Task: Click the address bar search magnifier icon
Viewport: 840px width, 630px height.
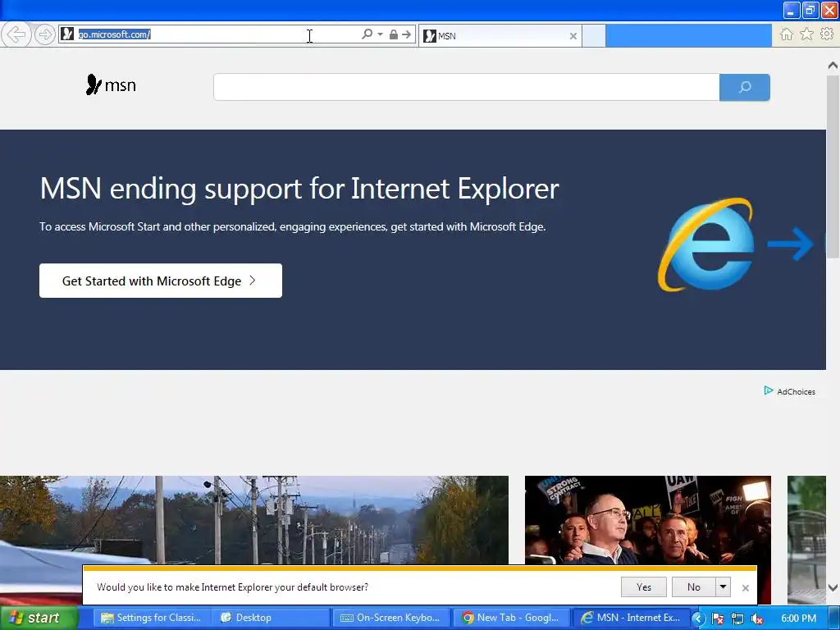Action: pos(367,34)
